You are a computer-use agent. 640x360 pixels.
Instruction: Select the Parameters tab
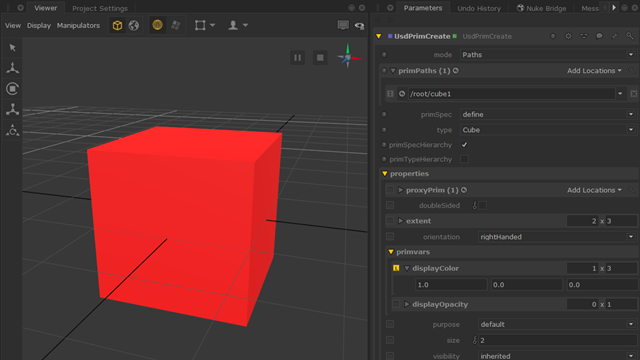pyautogui.click(x=423, y=8)
